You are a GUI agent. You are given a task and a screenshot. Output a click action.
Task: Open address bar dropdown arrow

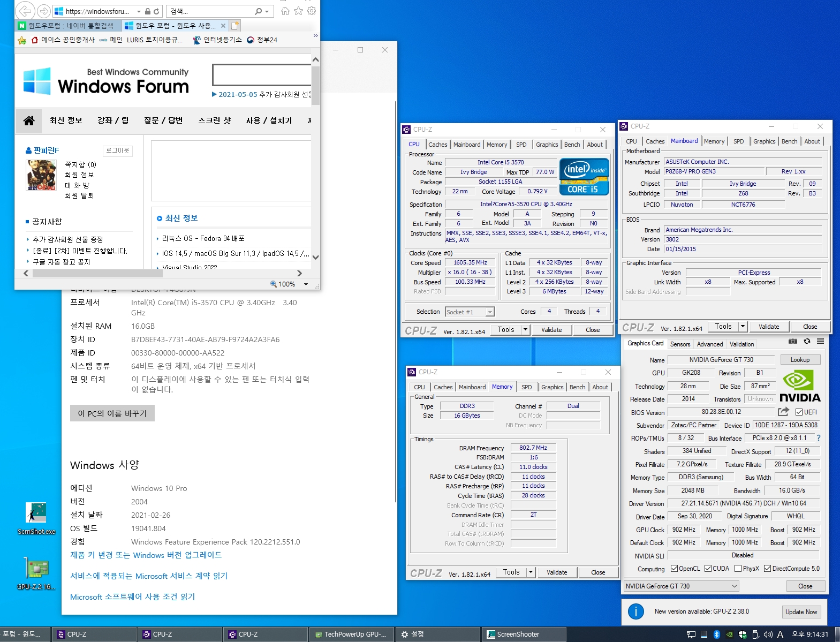click(x=139, y=11)
